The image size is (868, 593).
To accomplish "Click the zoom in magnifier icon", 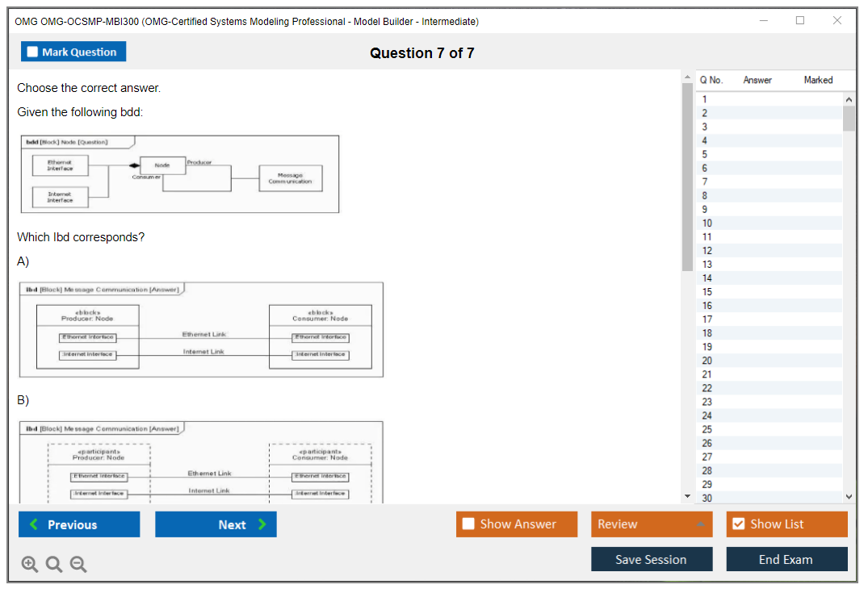I will pos(30,564).
